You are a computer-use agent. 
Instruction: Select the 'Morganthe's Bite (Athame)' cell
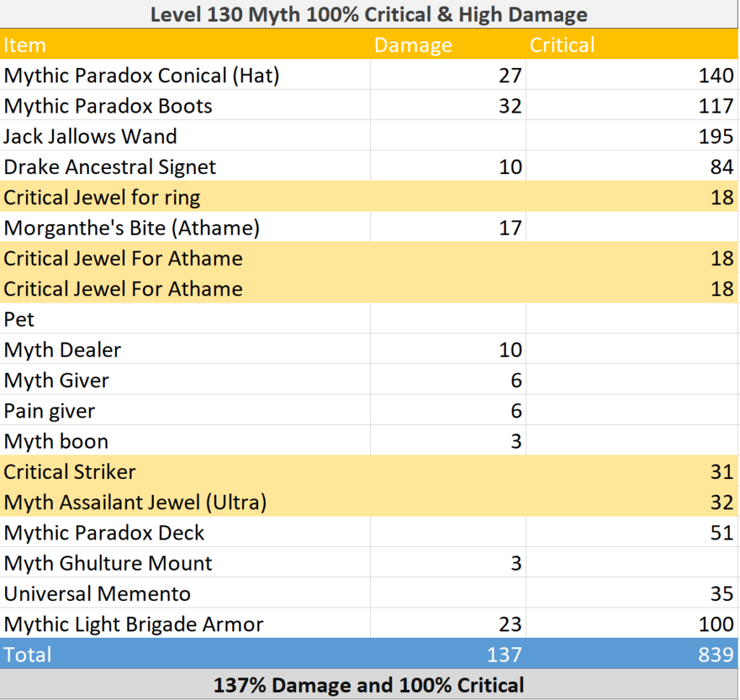pyautogui.click(x=185, y=228)
